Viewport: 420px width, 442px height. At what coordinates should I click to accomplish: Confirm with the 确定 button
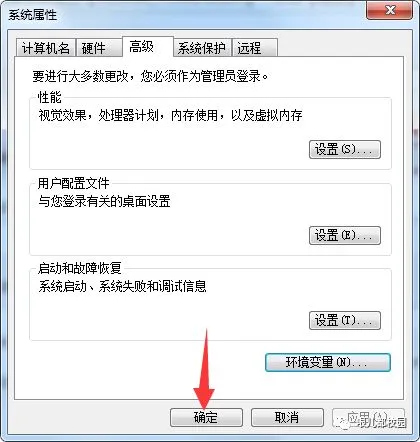[x=206, y=417]
